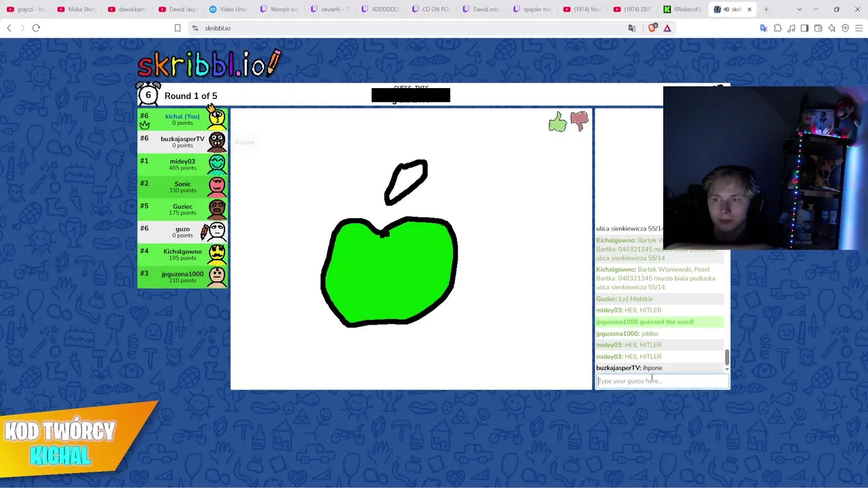Open the page translate icon

pos(632,28)
